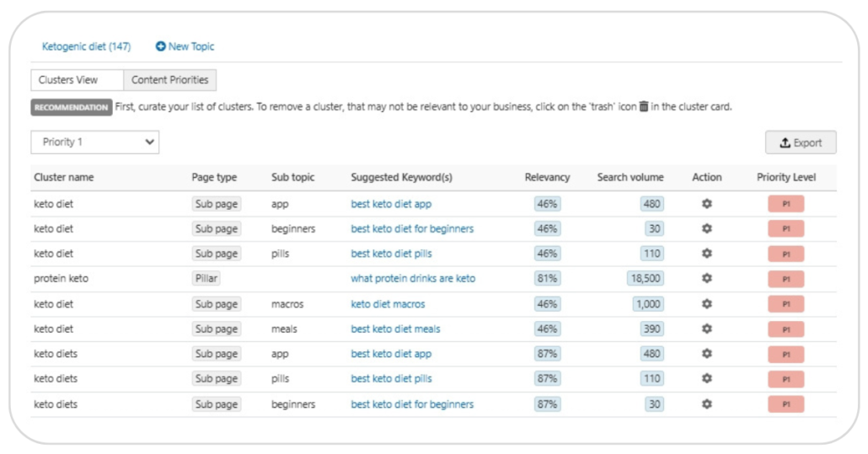The width and height of the screenshot is (868, 454).
Task: Click the Export button
Action: pos(801,142)
